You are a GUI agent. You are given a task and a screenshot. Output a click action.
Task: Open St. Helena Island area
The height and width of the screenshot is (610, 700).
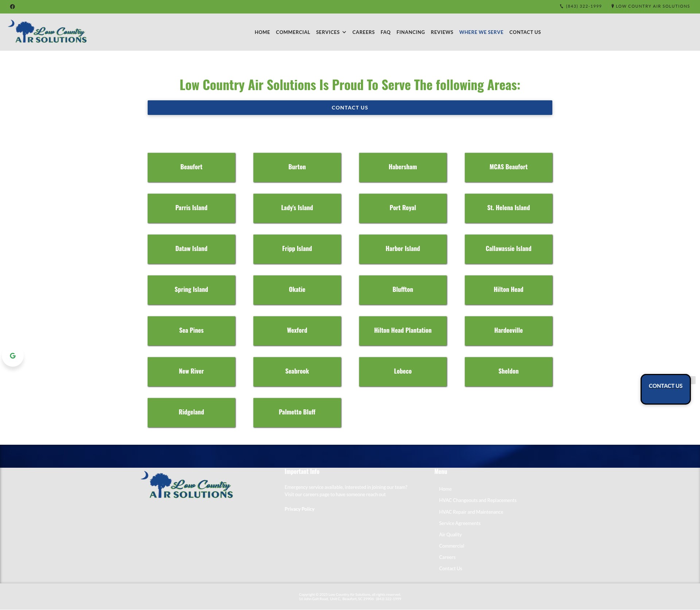point(509,208)
